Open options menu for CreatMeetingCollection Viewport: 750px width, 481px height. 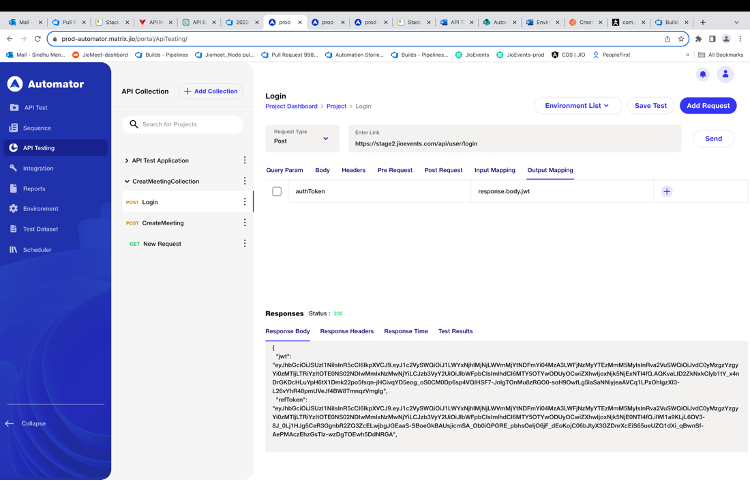(244, 181)
